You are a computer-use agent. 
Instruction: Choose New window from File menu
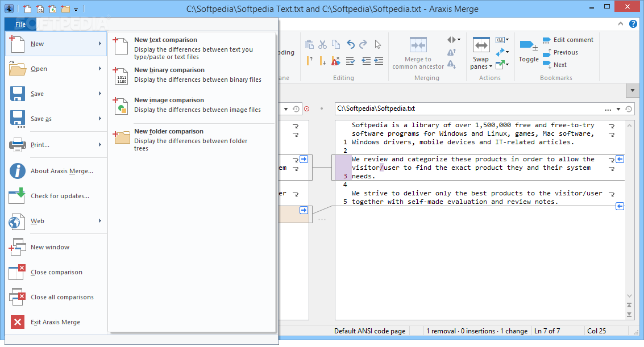56,248
